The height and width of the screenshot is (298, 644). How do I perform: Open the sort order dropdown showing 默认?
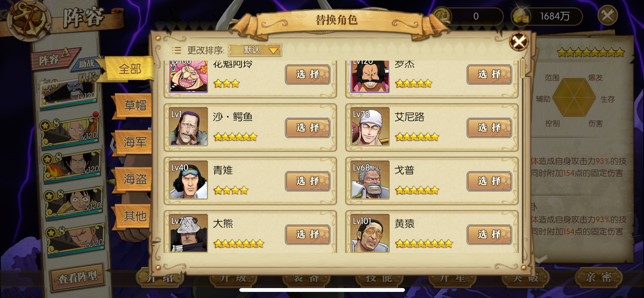point(255,50)
